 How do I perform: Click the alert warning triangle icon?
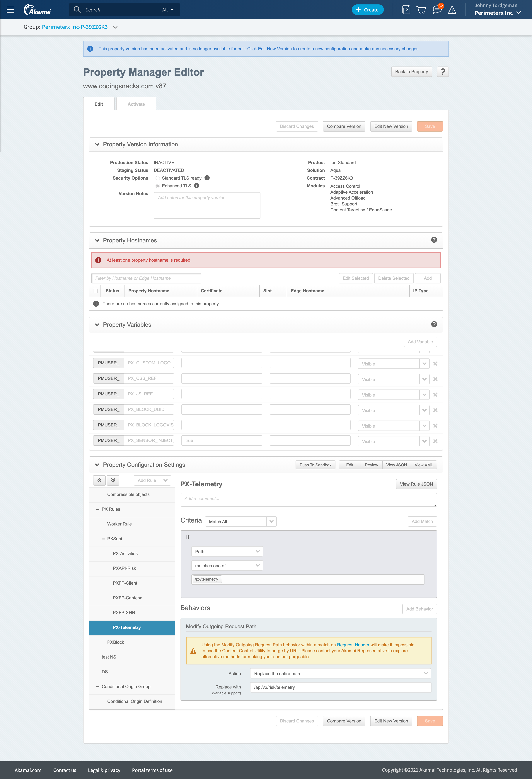[x=452, y=10]
